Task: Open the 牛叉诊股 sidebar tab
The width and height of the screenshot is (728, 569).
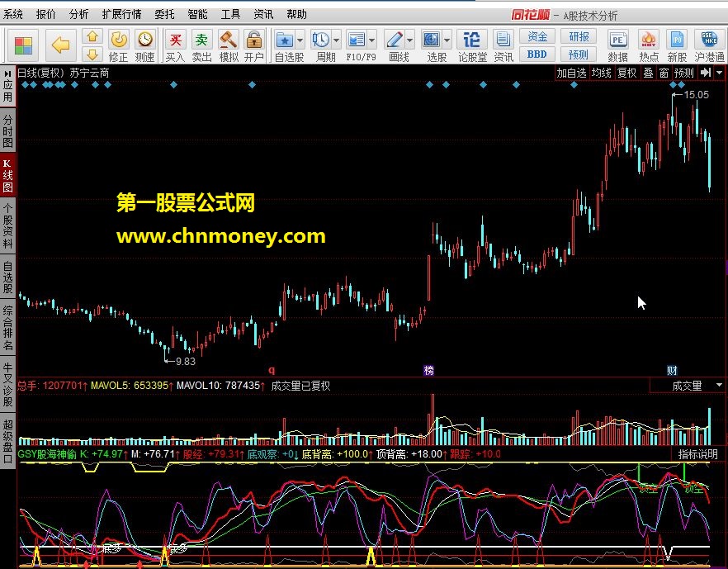Action: [x=8, y=385]
